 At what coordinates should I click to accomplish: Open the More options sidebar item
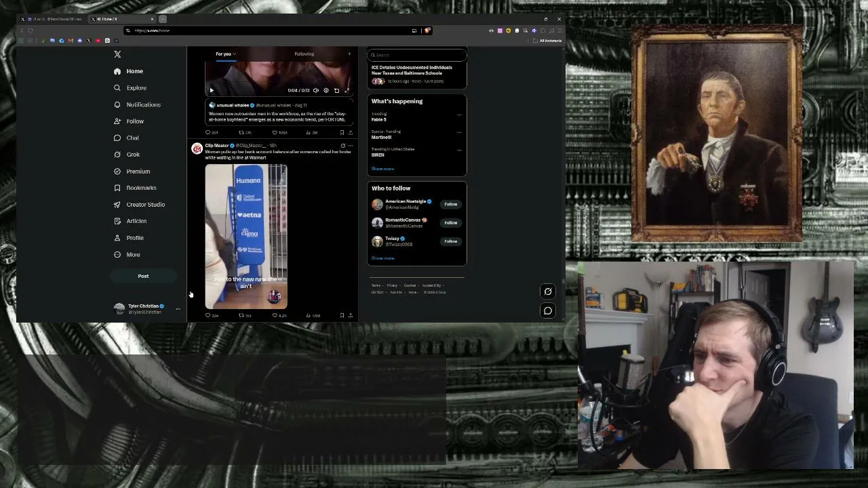click(x=127, y=255)
